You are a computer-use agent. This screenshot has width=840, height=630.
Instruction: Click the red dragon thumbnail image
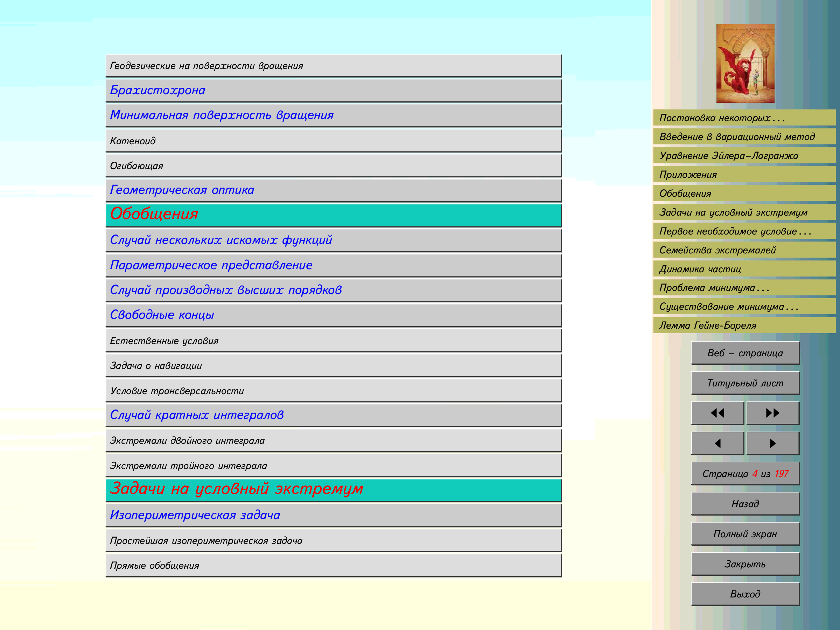point(745,63)
